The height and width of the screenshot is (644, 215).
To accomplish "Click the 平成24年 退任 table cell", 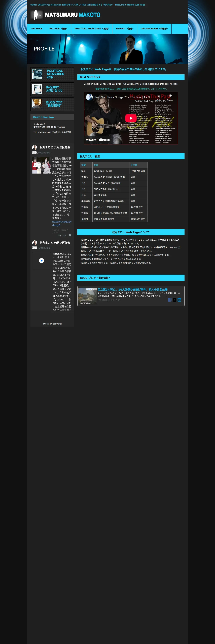I will point(138,219).
